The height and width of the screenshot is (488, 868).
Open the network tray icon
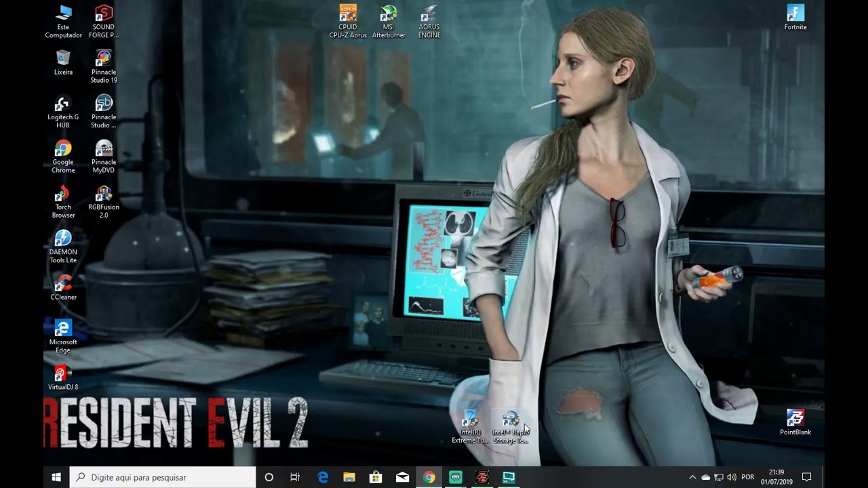pos(719,477)
